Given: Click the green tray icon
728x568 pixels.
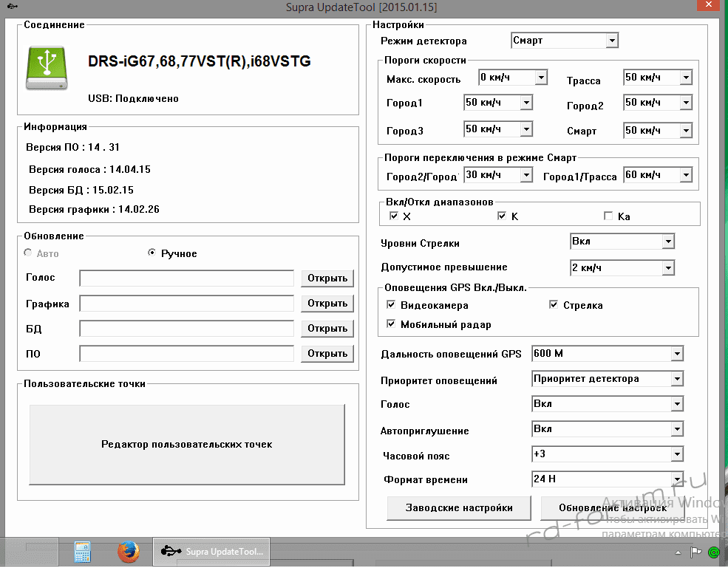Looking at the screenshot, I should pos(714,552).
